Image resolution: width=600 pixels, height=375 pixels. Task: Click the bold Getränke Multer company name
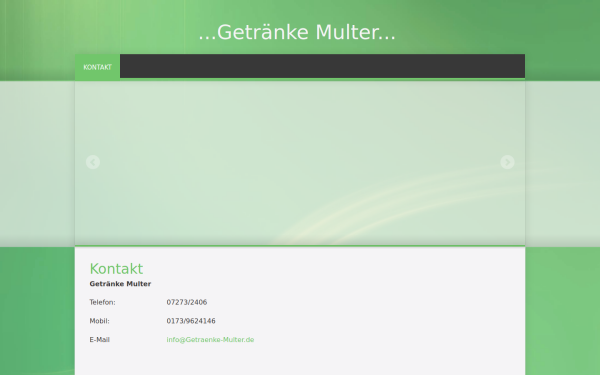point(120,284)
